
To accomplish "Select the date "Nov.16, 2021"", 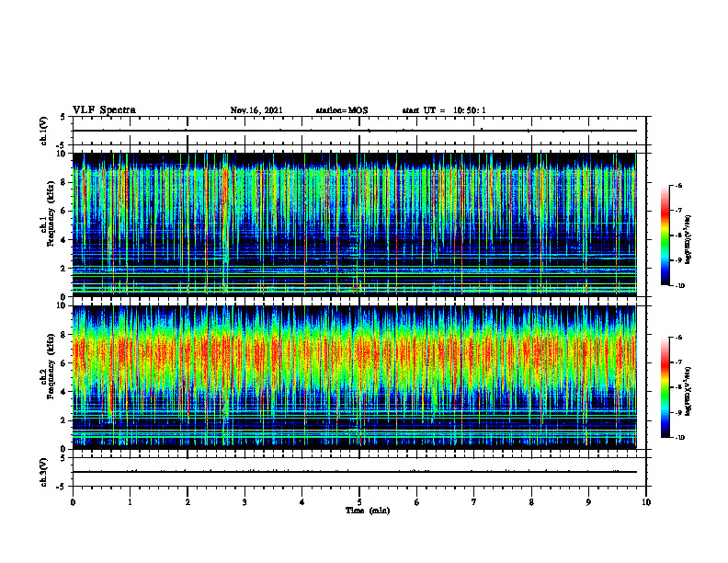I will click(256, 110).
